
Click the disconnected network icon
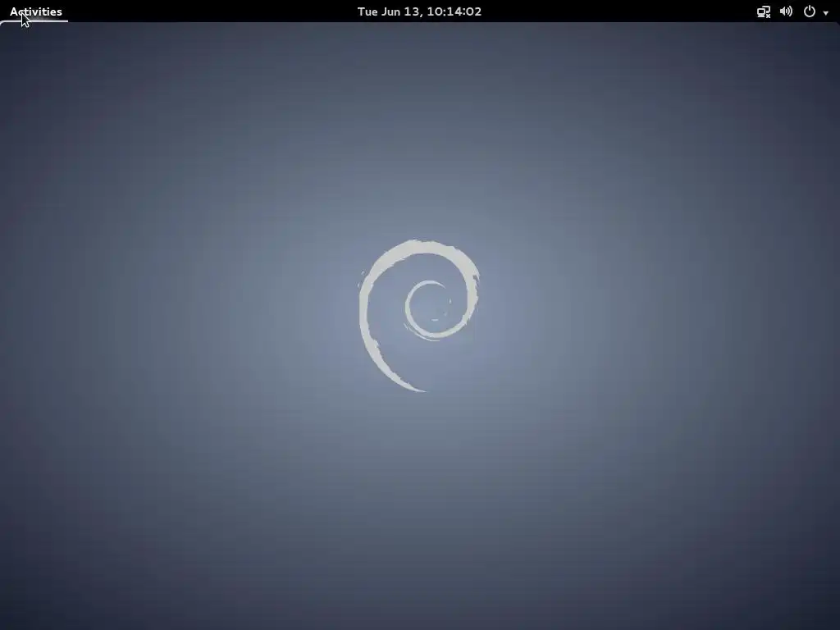point(764,11)
